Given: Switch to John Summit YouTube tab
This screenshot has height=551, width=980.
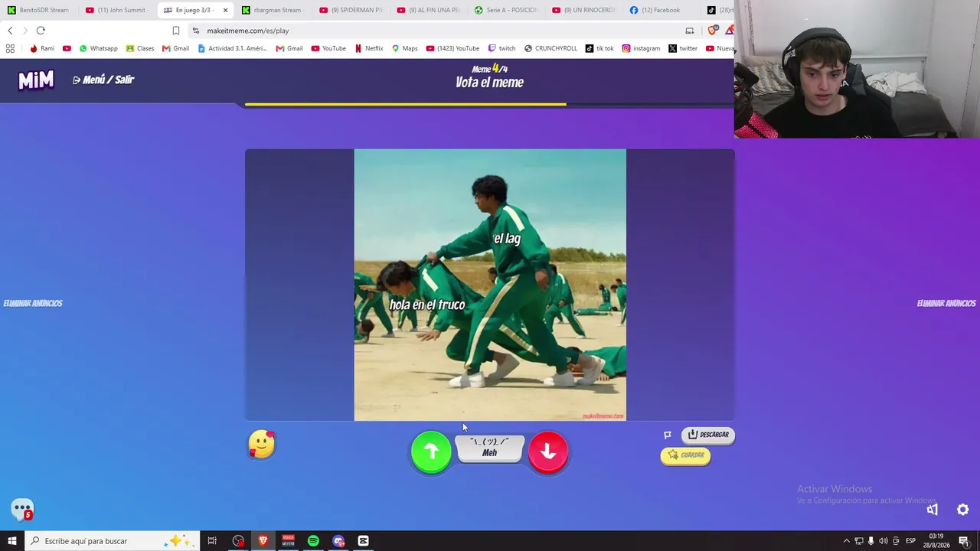Looking at the screenshot, I should click(x=116, y=10).
